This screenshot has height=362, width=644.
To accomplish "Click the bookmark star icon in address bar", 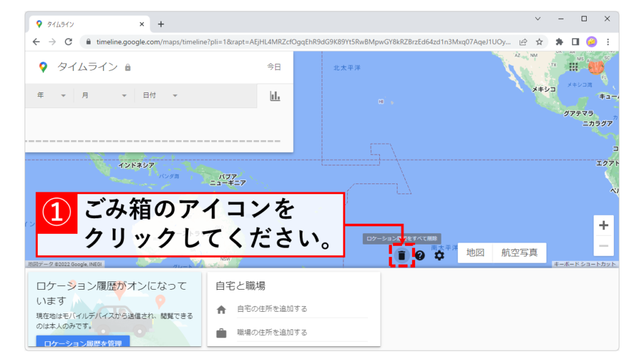I will [x=539, y=41].
